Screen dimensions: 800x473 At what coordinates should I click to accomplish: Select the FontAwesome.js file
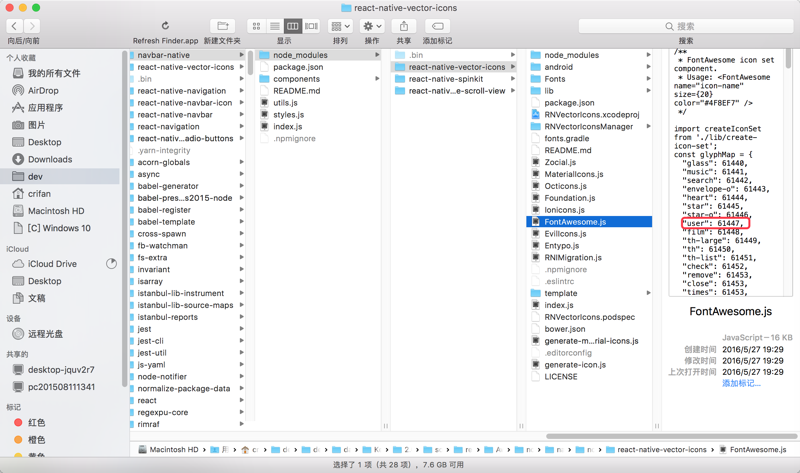pos(589,221)
